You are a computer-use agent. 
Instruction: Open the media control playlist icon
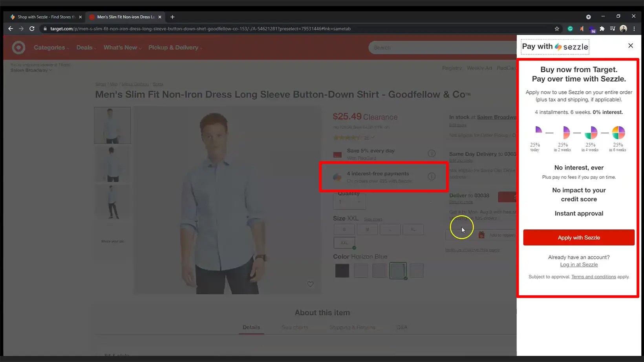tap(613, 29)
